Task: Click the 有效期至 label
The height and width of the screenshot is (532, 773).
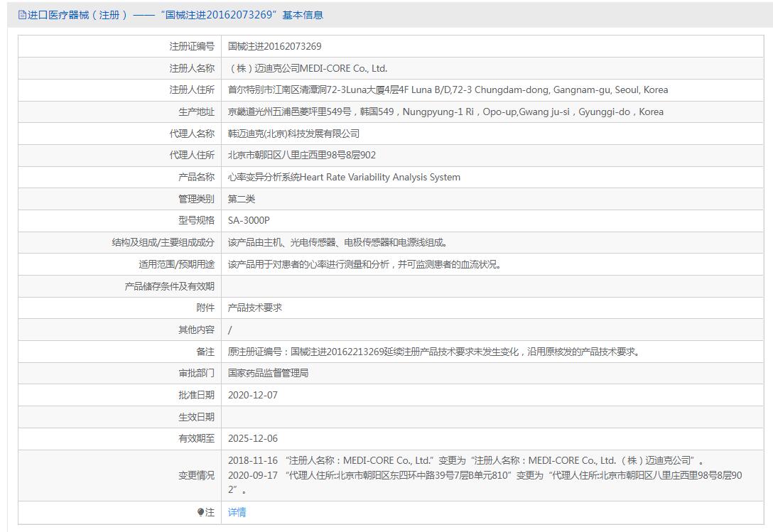Action: (x=196, y=438)
